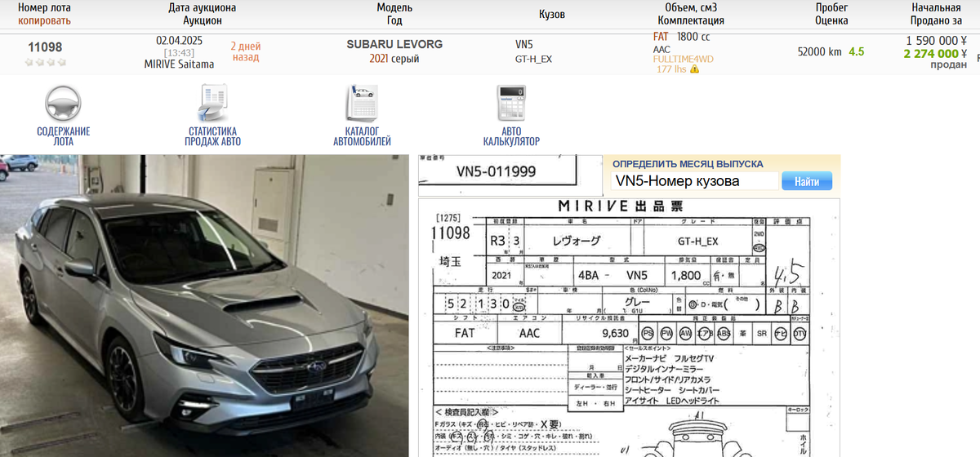980x457 pixels.
Task: Click the копировать lot number link
Action: pos(44,20)
